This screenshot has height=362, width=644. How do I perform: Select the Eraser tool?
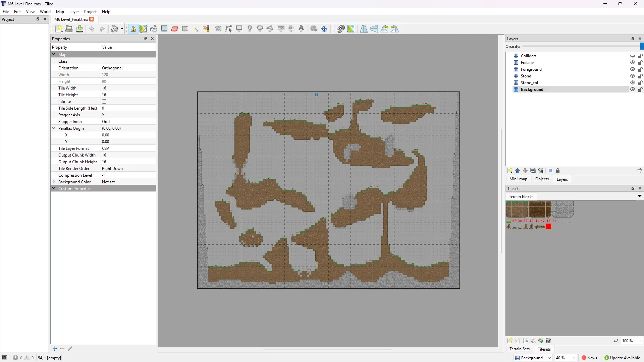175,29
